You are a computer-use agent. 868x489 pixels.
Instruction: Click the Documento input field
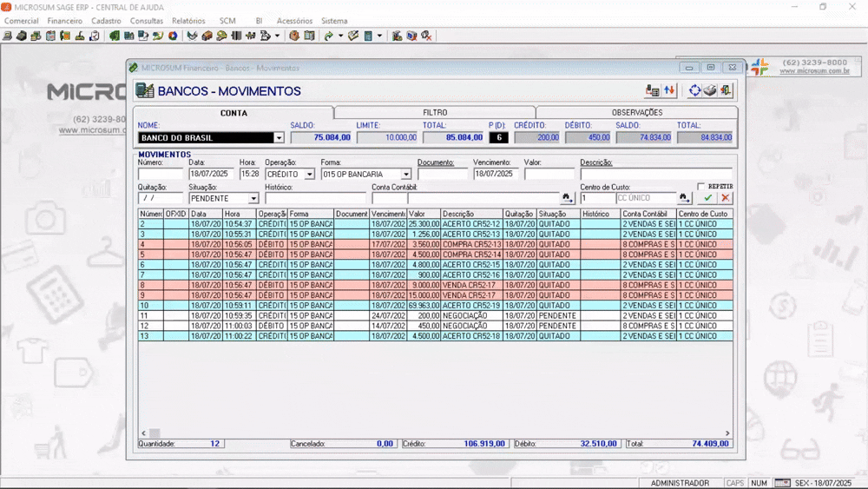[x=443, y=174]
